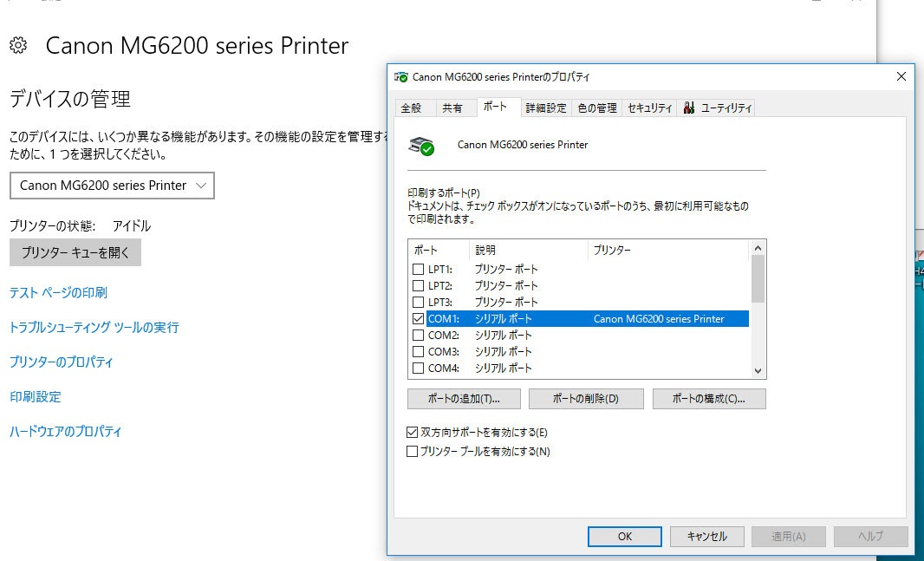
Task: Check the LPT2 port checkbox
Action: [x=418, y=286]
